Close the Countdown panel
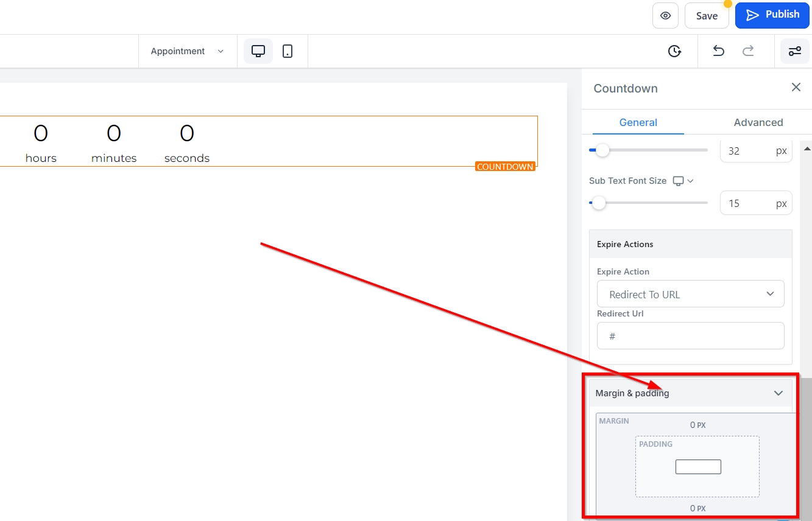Viewport: 812px width, 521px height. (796, 88)
